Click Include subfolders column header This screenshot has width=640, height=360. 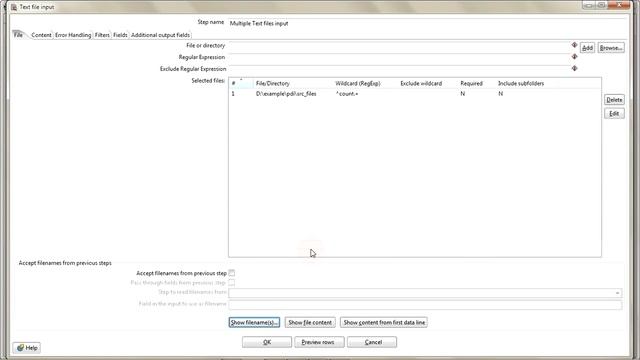pyautogui.click(x=521, y=83)
